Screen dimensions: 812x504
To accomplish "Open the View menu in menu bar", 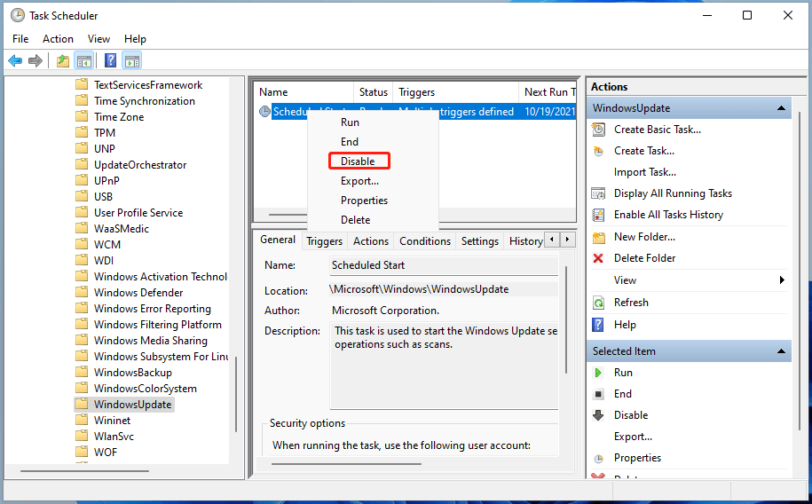I will [x=99, y=39].
